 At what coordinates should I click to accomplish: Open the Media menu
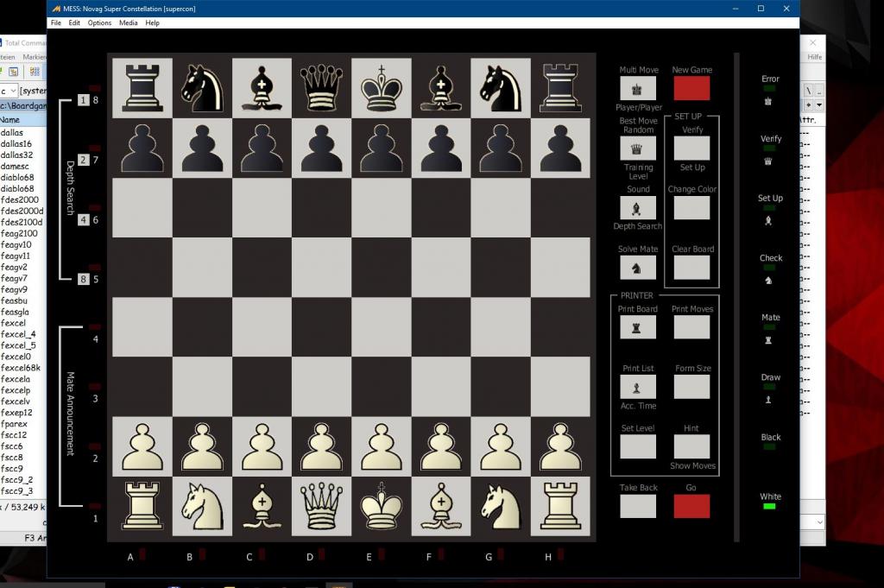click(128, 23)
